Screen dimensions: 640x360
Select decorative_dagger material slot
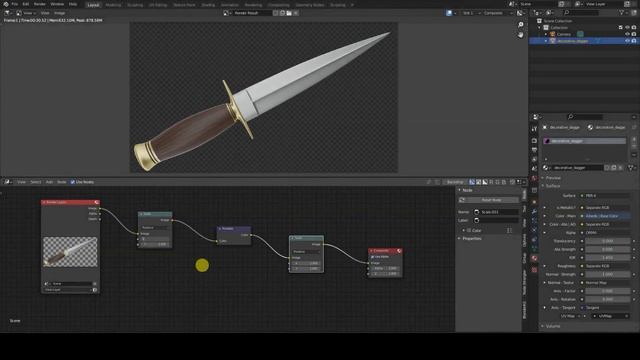[x=584, y=141]
